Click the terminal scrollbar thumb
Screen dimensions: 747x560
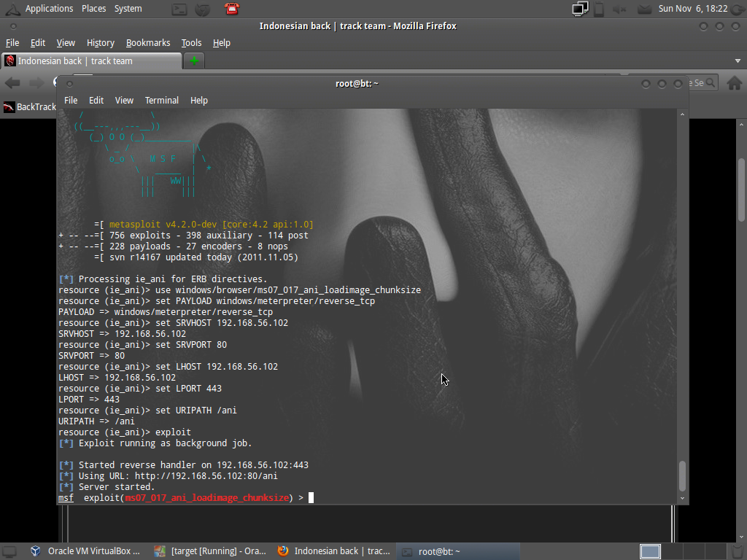[x=682, y=475]
